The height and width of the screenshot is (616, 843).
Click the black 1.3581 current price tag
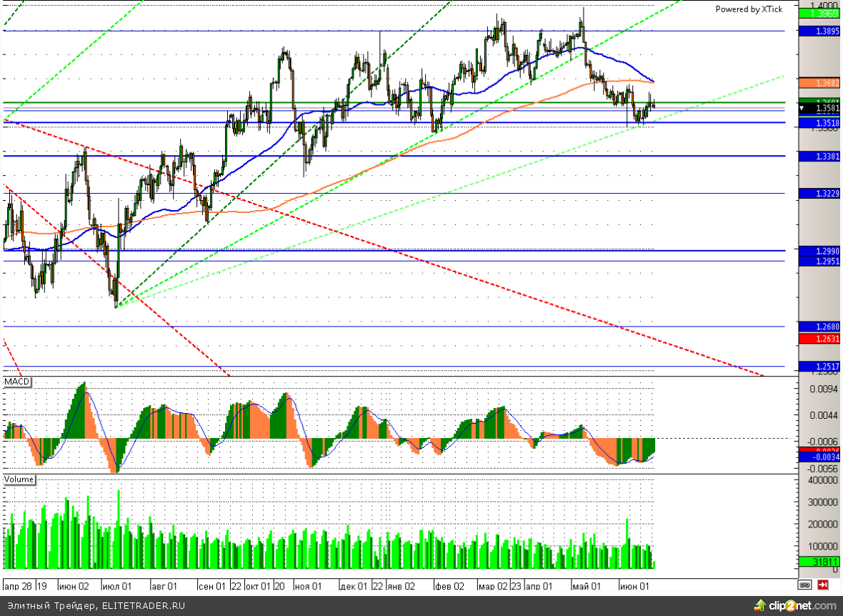819,109
